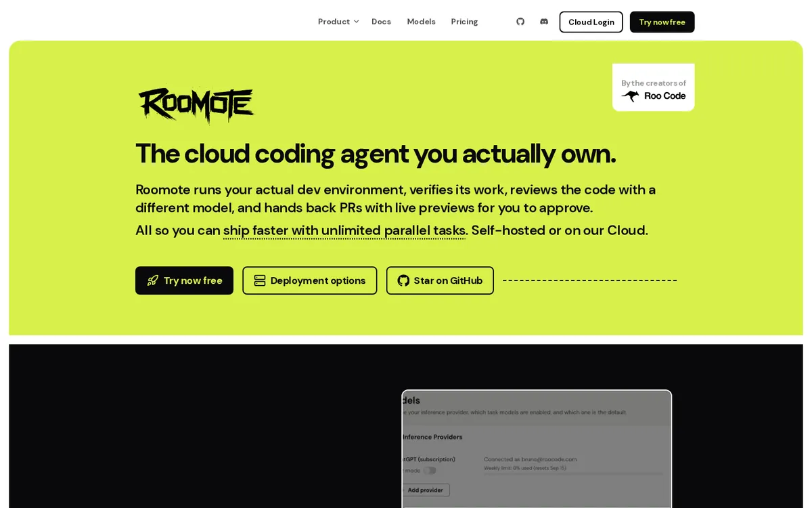Click the hero Try now free rocket button
The height and width of the screenshot is (508, 812).
(x=184, y=280)
